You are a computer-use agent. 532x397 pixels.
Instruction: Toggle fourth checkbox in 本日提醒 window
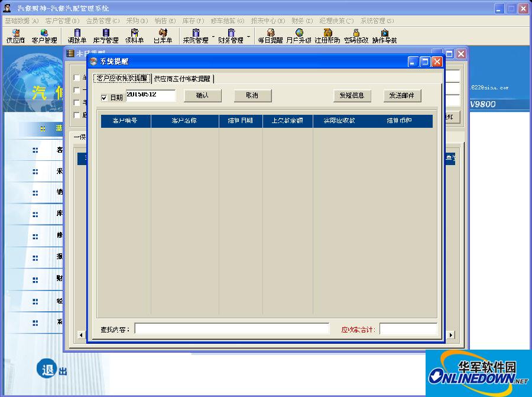(77, 115)
